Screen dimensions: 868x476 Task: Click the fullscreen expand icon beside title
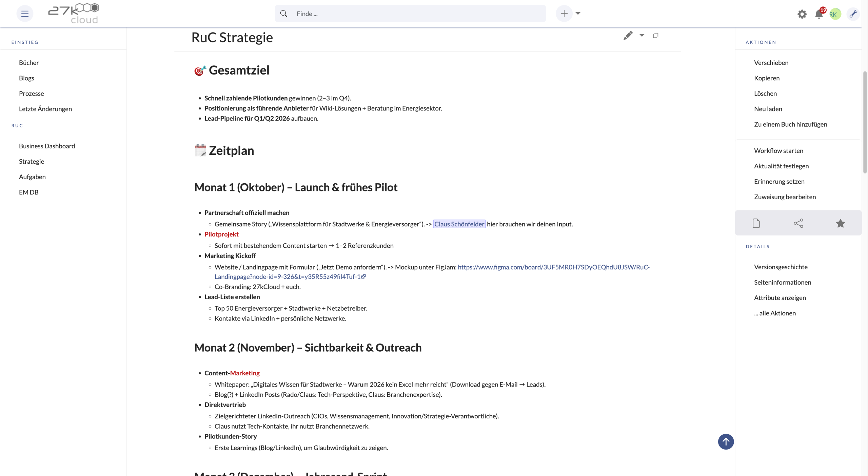[656, 36]
